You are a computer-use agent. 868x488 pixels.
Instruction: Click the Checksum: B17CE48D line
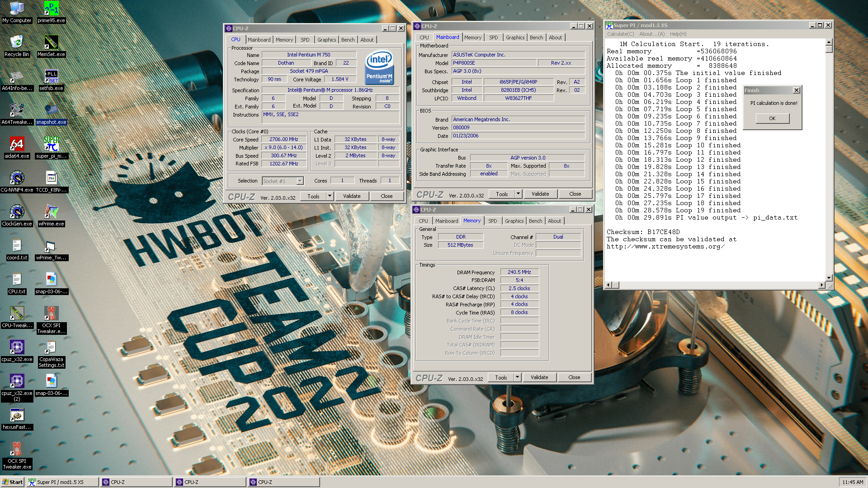click(643, 232)
